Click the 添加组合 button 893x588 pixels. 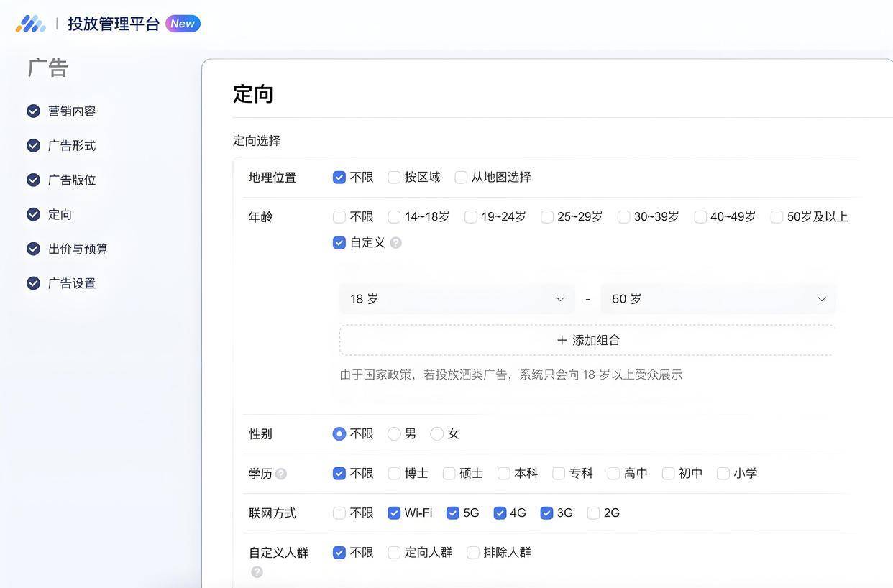click(x=587, y=340)
